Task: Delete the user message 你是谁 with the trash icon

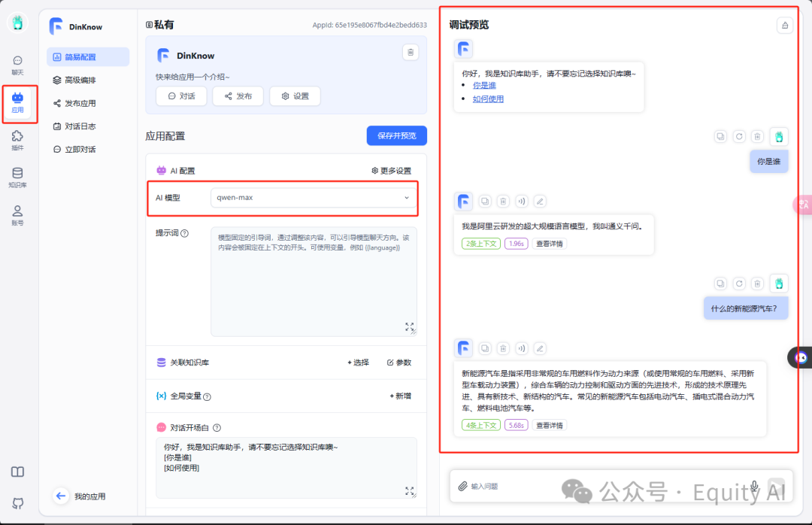Action: pyautogui.click(x=757, y=136)
